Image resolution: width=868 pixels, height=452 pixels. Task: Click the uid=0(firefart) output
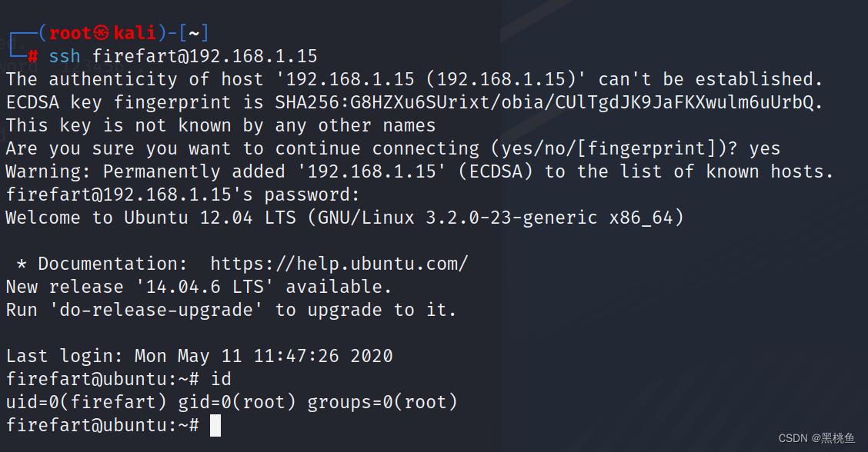[86, 402]
